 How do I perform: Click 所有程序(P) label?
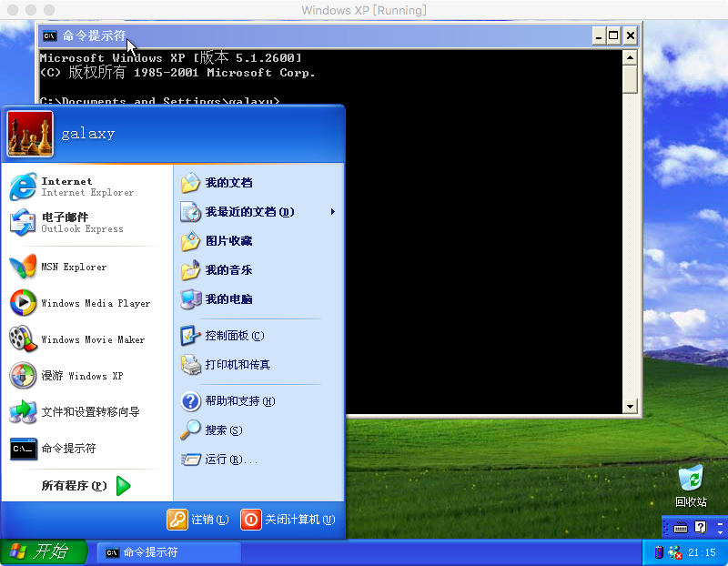tap(75, 486)
